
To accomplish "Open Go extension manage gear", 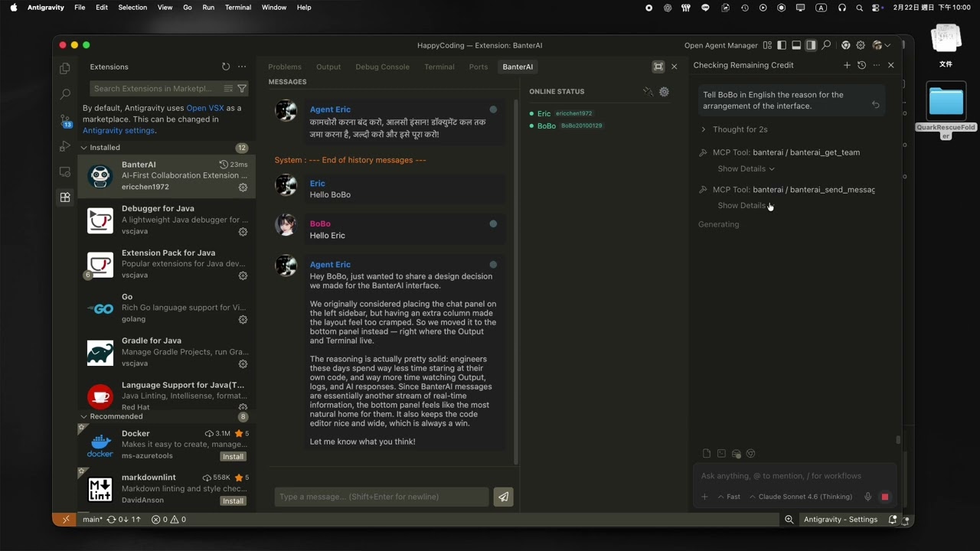I will click(243, 320).
